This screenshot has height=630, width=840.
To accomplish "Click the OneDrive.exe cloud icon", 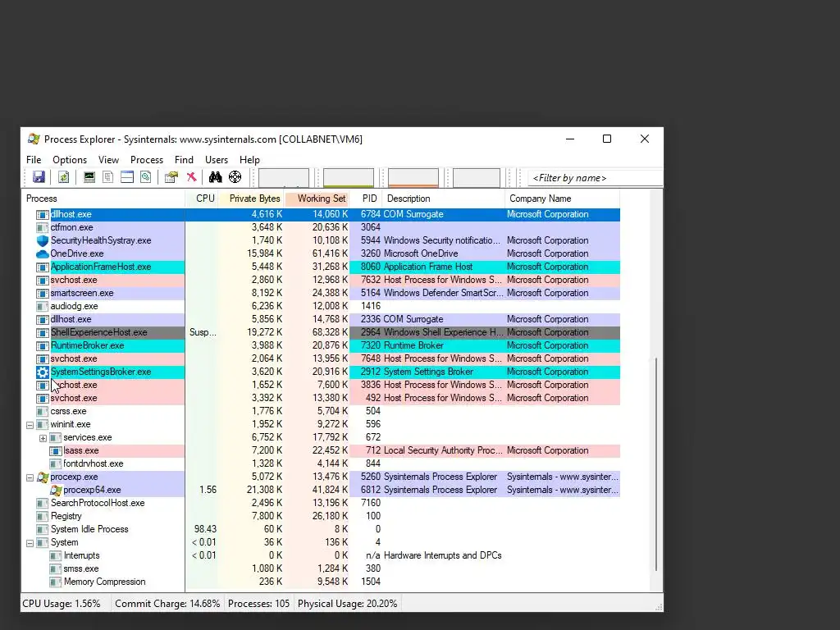I will click(43, 254).
